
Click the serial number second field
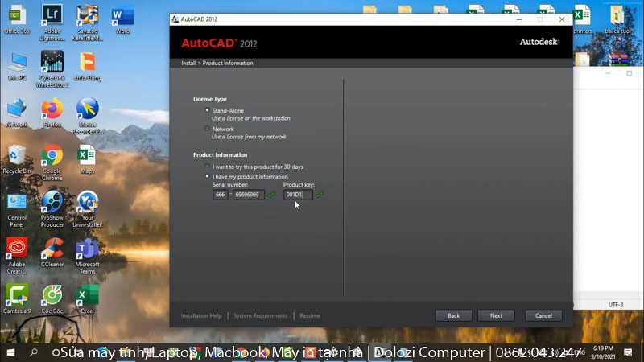[248, 195]
